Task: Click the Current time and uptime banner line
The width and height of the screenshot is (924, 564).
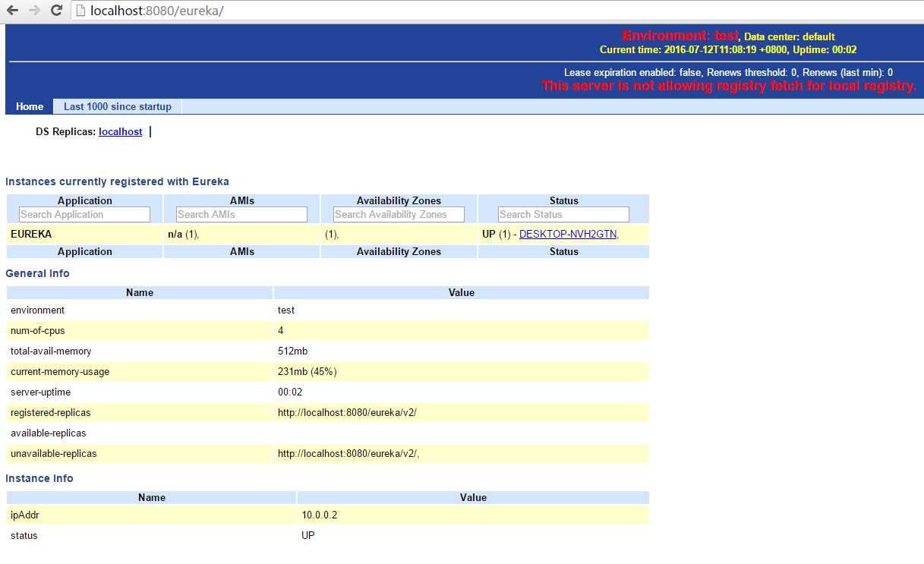Action: click(728, 49)
